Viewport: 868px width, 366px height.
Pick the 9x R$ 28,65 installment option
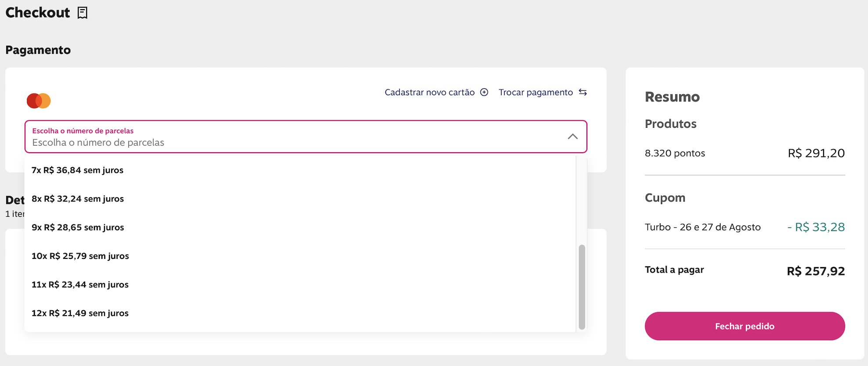[x=78, y=227]
